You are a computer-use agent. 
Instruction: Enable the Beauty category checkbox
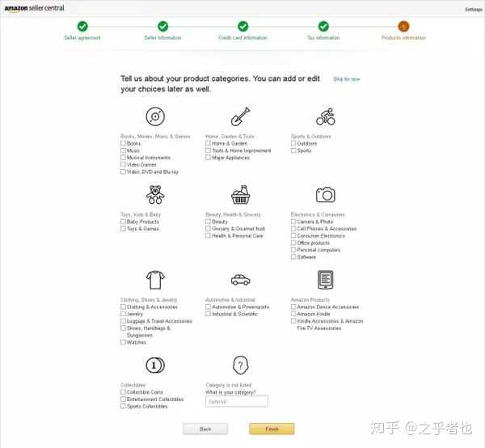209,222
